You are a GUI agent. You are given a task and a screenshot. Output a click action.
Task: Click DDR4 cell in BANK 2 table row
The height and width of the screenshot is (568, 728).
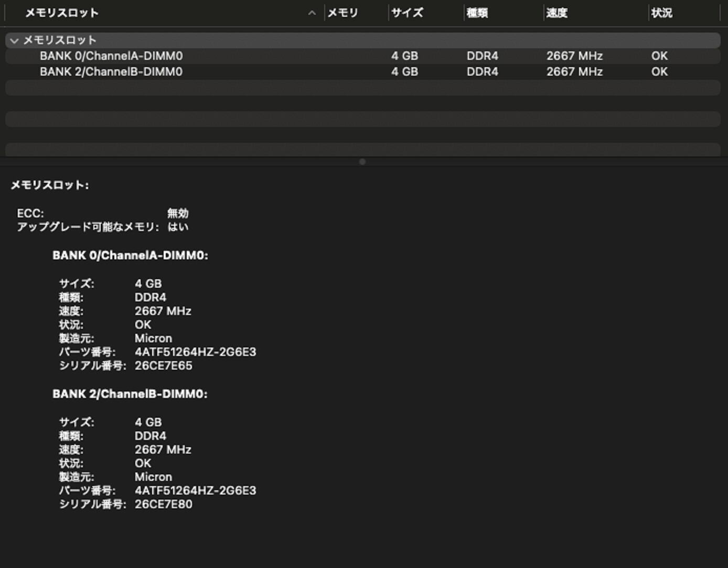pyautogui.click(x=483, y=72)
